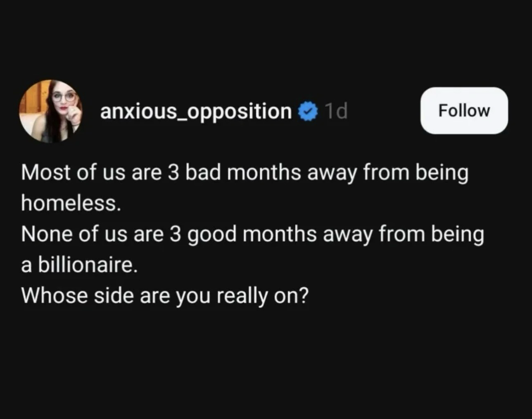
Task: Click the text "a billionaire."
Action: 79,264
